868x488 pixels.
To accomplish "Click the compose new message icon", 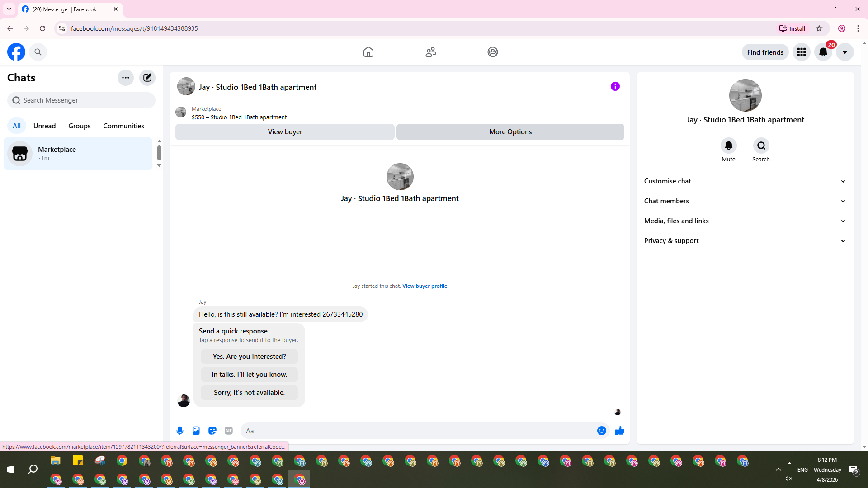I will 147,78.
